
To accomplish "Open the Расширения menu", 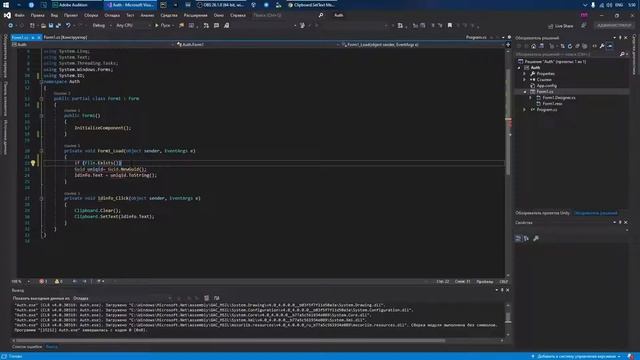I will point(196,15).
